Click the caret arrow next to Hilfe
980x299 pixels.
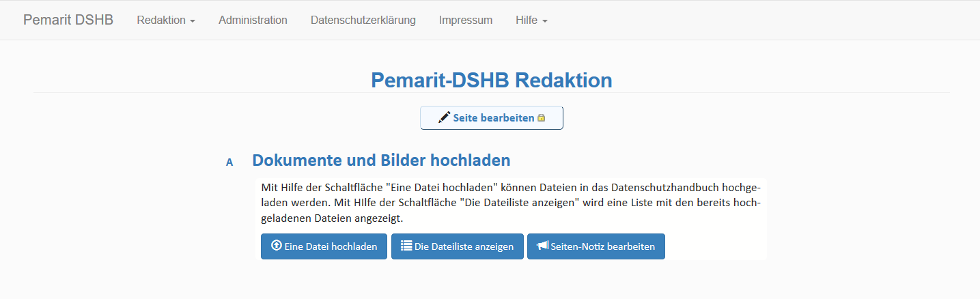pos(545,21)
